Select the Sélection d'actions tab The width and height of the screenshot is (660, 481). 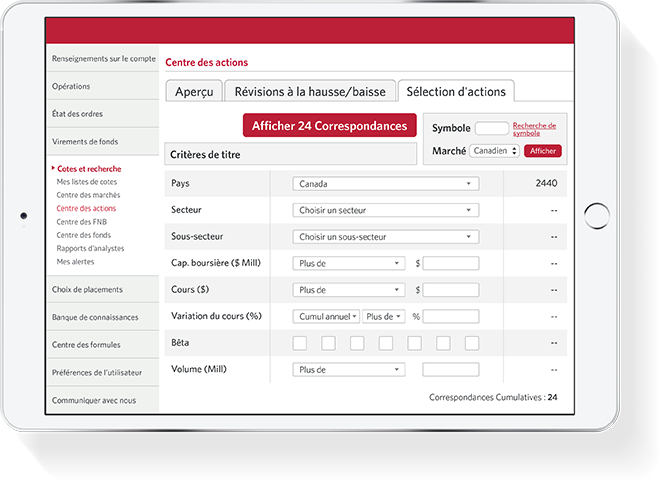tap(456, 91)
